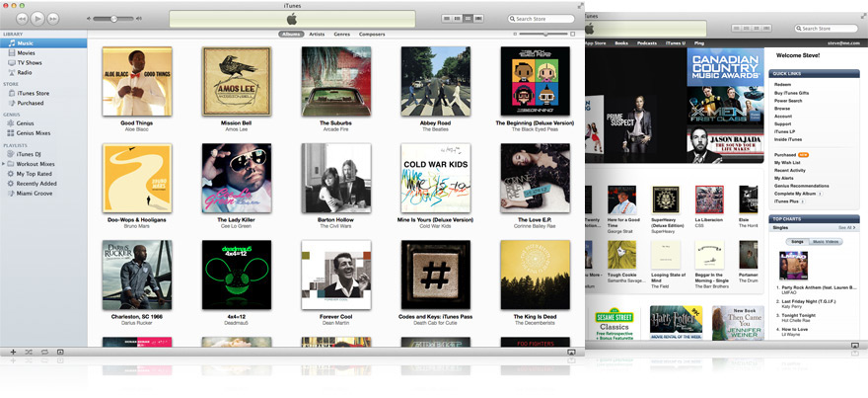
Task: Open Purchased in the sidebar
Action: 43,103
